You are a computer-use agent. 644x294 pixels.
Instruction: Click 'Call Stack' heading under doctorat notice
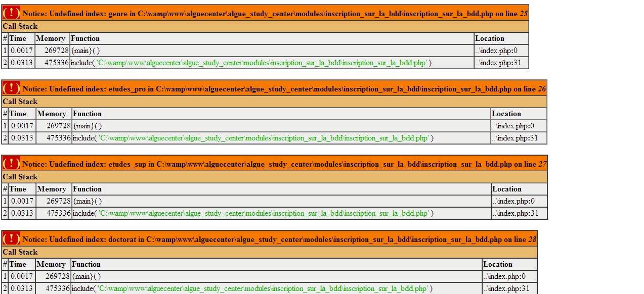(x=20, y=252)
